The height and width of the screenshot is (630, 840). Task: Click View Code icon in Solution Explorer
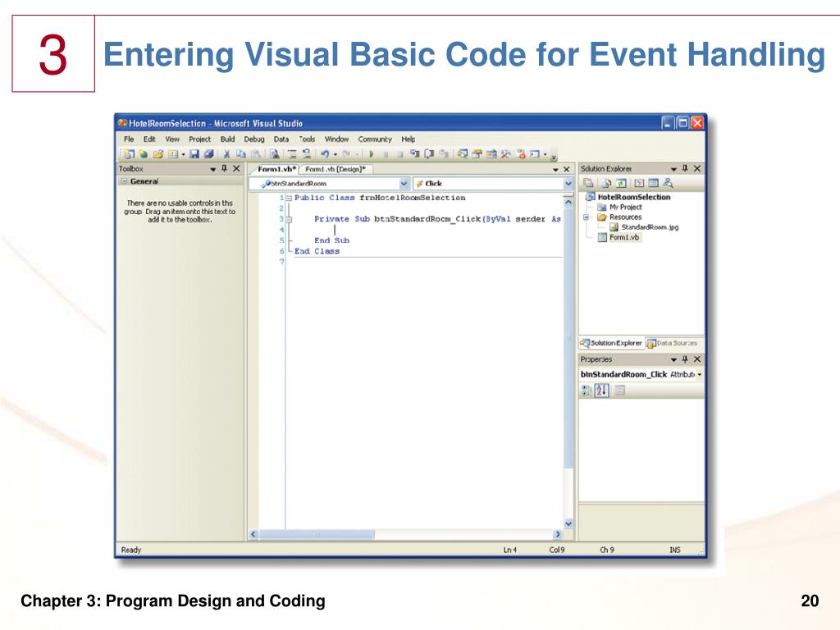click(x=639, y=183)
